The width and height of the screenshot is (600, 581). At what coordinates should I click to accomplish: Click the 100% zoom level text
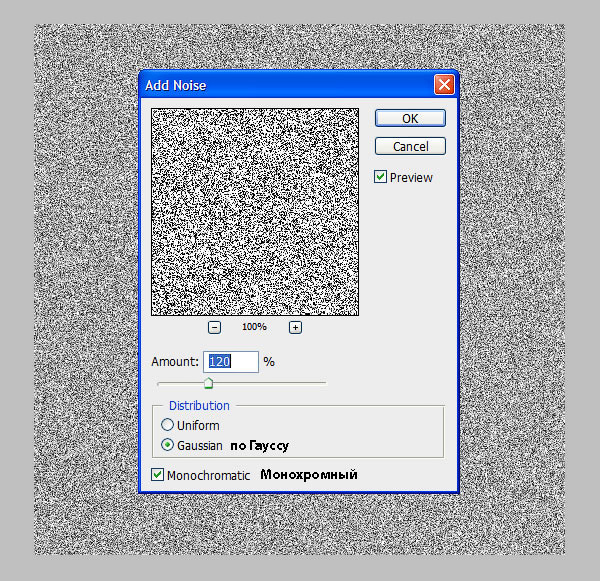(x=254, y=327)
